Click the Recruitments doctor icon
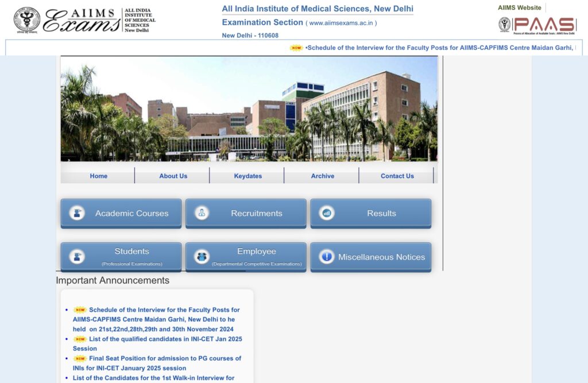Image resolution: width=588 pixels, height=383 pixels. click(x=202, y=213)
